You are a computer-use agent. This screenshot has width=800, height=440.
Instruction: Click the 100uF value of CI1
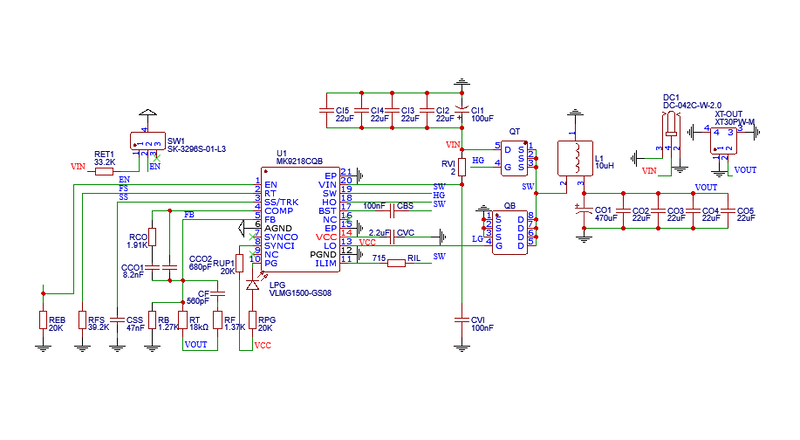[482, 118]
